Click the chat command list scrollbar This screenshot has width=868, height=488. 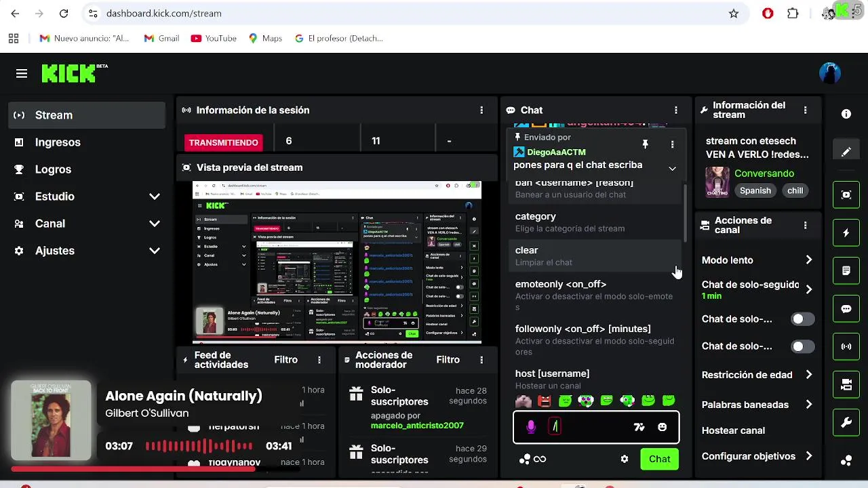685,213
